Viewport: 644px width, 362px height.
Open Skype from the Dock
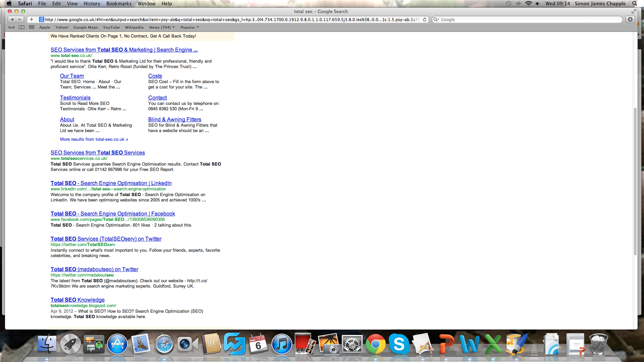tap(399, 344)
